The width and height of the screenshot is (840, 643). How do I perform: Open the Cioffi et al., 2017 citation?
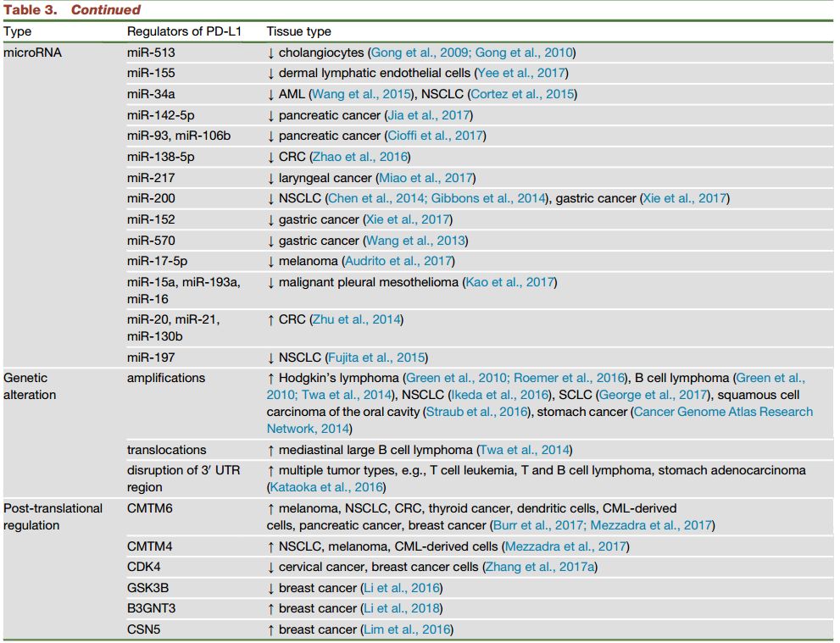[x=435, y=136]
